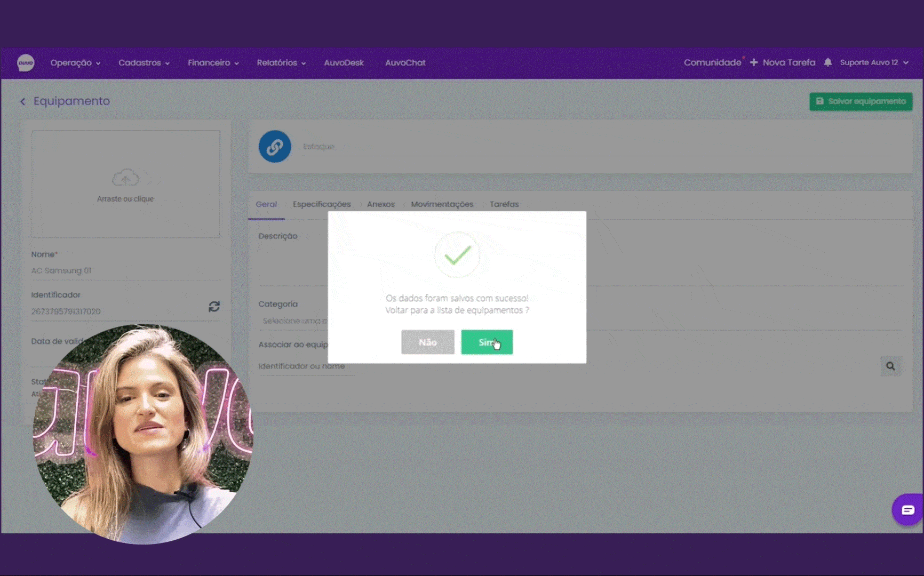Click the notification bell icon
The width and height of the screenshot is (924, 576).
[x=827, y=62]
